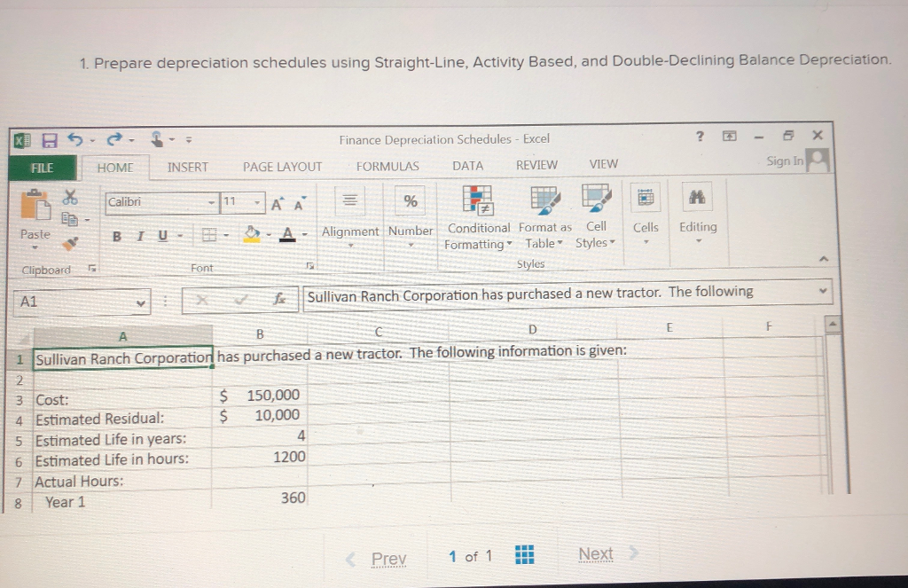Viewport: 908px width, 588px height.
Task: Open the Name Box dropdown
Action: coord(140,302)
